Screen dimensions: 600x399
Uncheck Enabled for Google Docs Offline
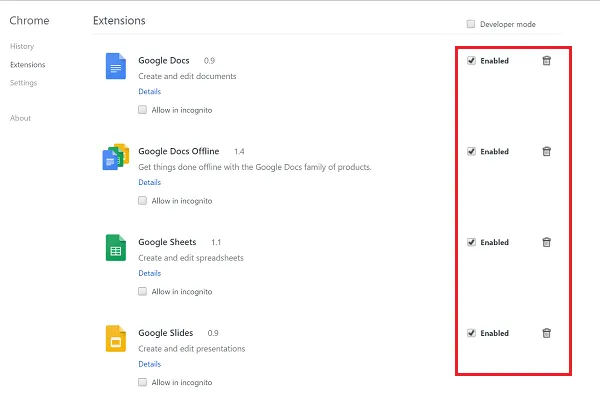tap(471, 151)
